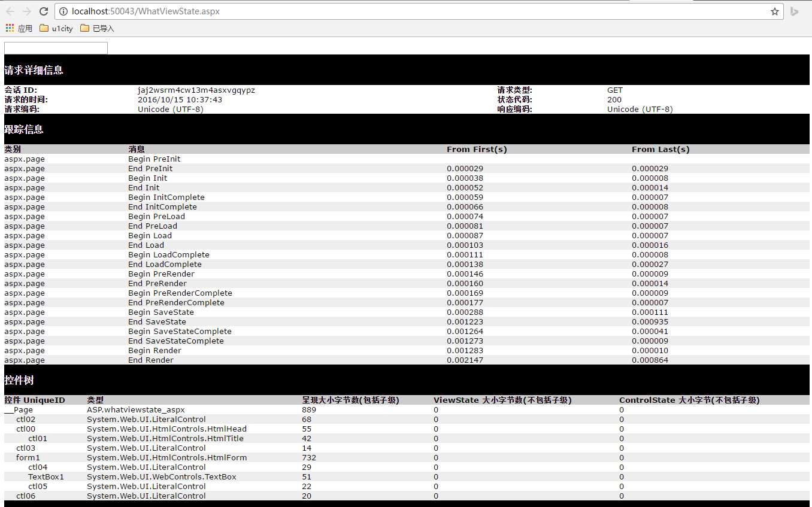
Task: Select the ctl01 control tree row
Action: pos(407,438)
